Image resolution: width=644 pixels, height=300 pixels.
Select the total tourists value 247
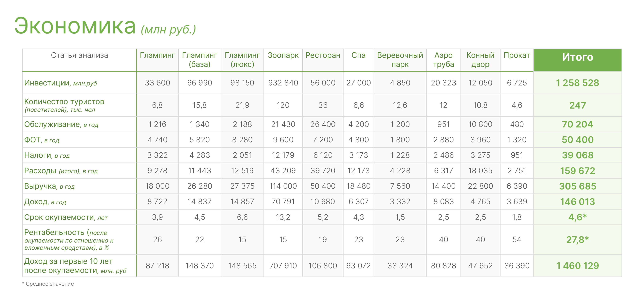pos(577,105)
